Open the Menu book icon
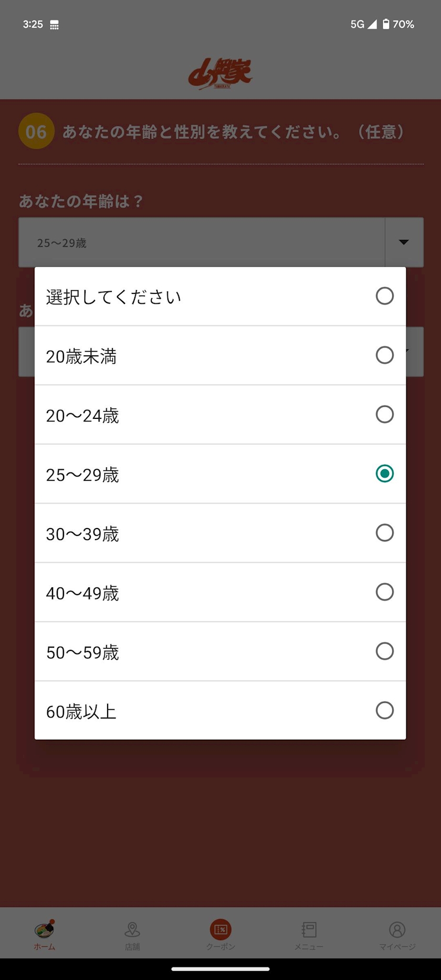The image size is (441, 980). (309, 930)
